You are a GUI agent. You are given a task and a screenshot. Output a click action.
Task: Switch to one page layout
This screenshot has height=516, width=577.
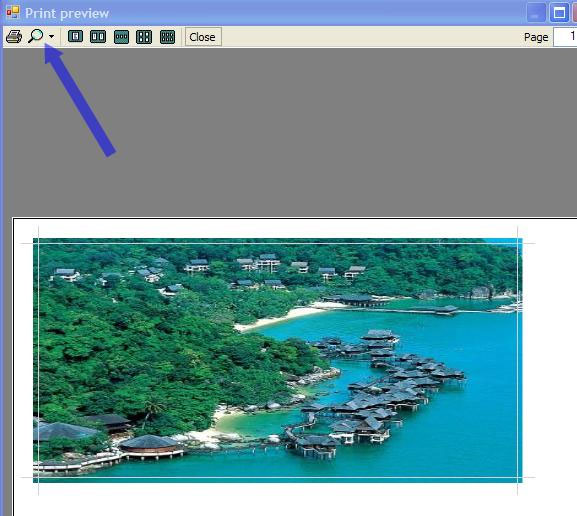point(75,36)
